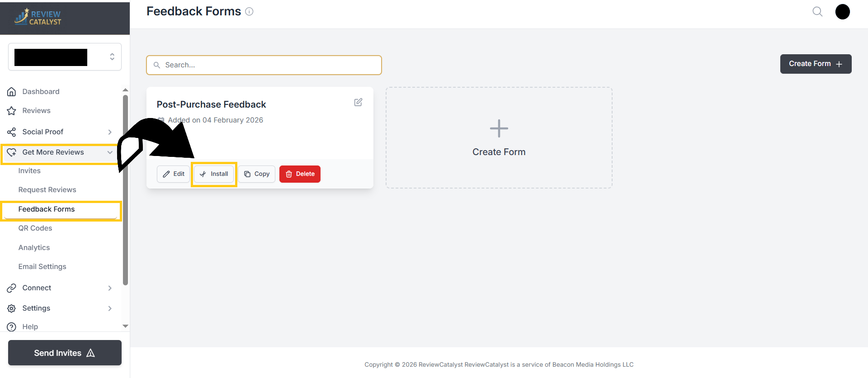
Task: Collapse the Get More Reviews section
Action: 110,152
